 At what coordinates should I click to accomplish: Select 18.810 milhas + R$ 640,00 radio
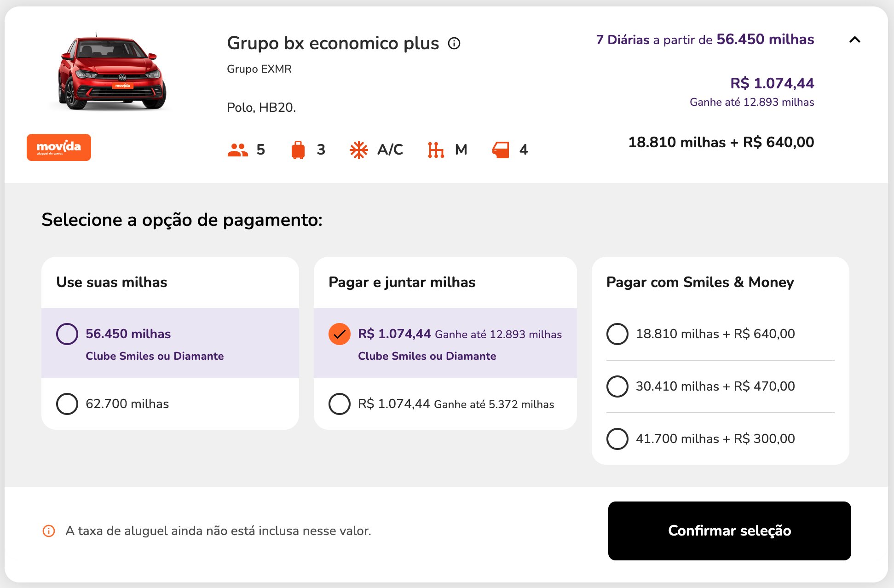(617, 334)
